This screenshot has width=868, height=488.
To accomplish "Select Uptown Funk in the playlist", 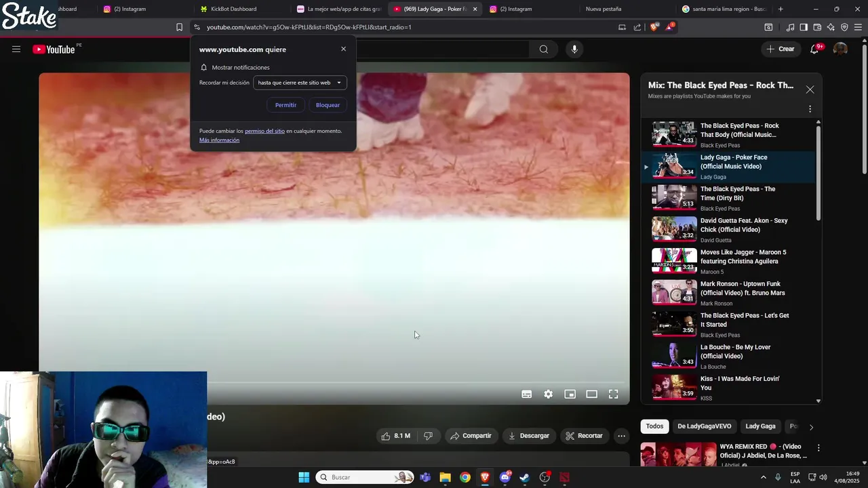I will tap(728, 293).
